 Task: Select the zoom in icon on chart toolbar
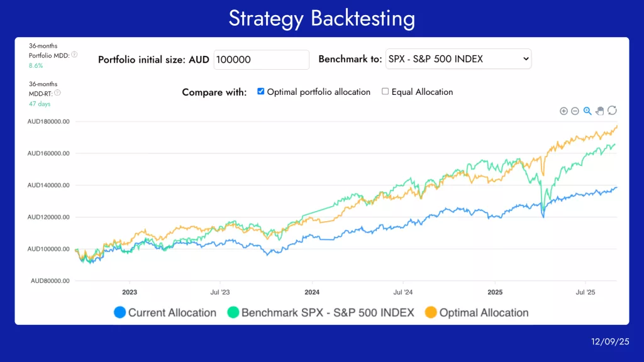(x=564, y=111)
